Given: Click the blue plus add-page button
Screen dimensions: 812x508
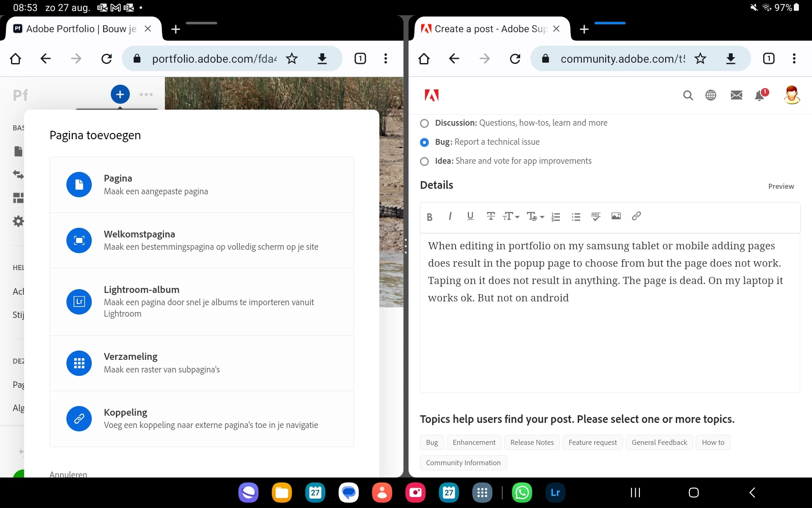Looking at the screenshot, I should pos(120,94).
